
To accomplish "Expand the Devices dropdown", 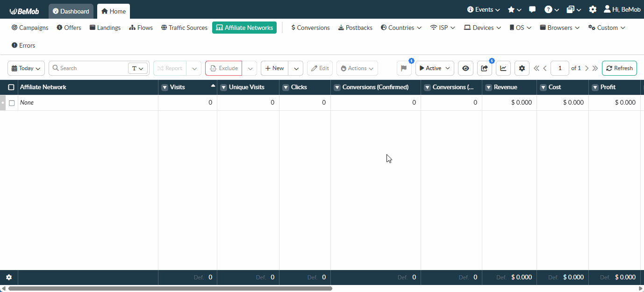I will (x=483, y=28).
